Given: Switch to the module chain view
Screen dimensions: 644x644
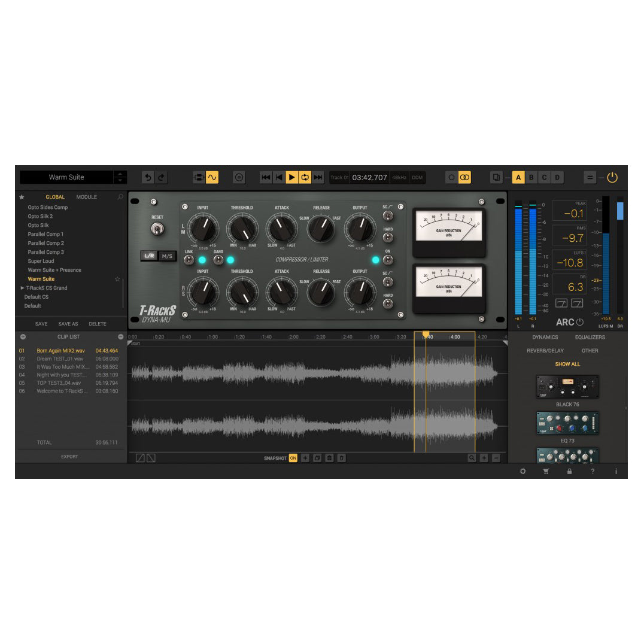Looking at the screenshot, I should pos(199,177).
